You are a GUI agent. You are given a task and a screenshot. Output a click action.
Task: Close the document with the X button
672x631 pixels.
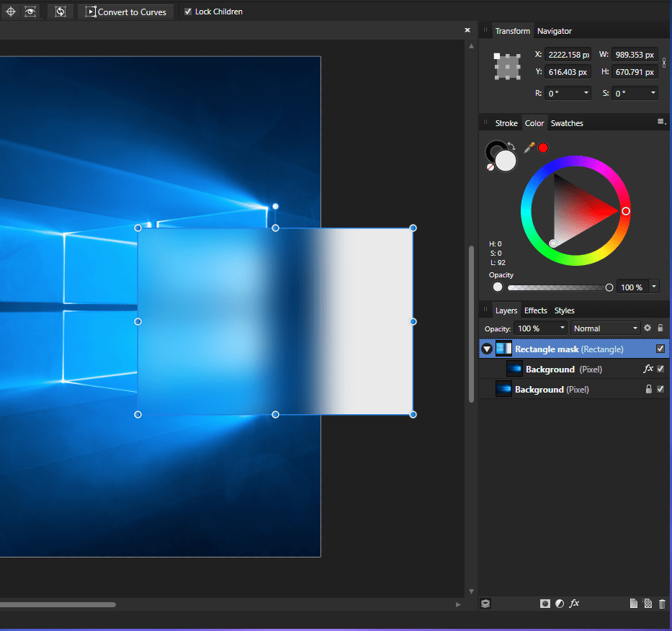tap(467, 30)
